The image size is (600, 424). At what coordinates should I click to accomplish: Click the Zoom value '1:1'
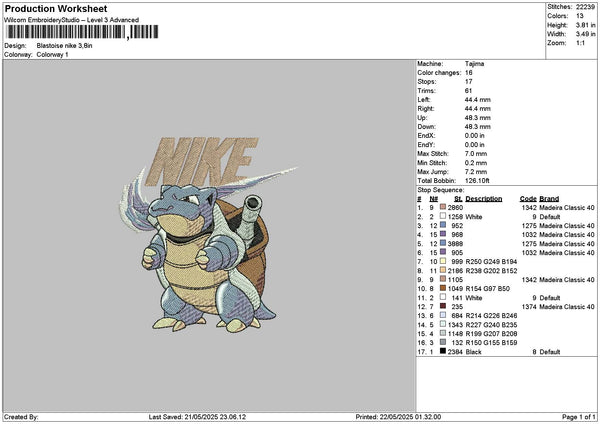580,43
